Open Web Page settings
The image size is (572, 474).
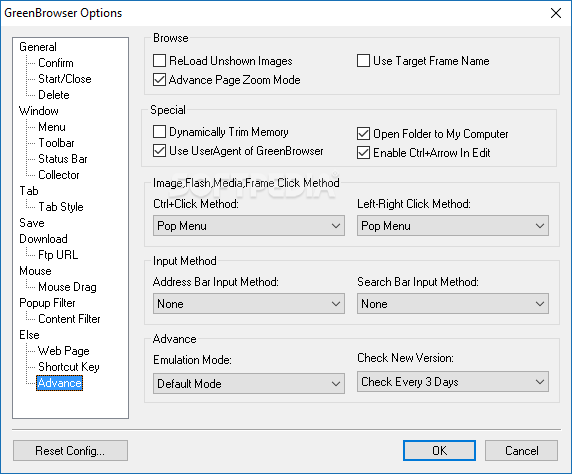[x=63, y=351]
